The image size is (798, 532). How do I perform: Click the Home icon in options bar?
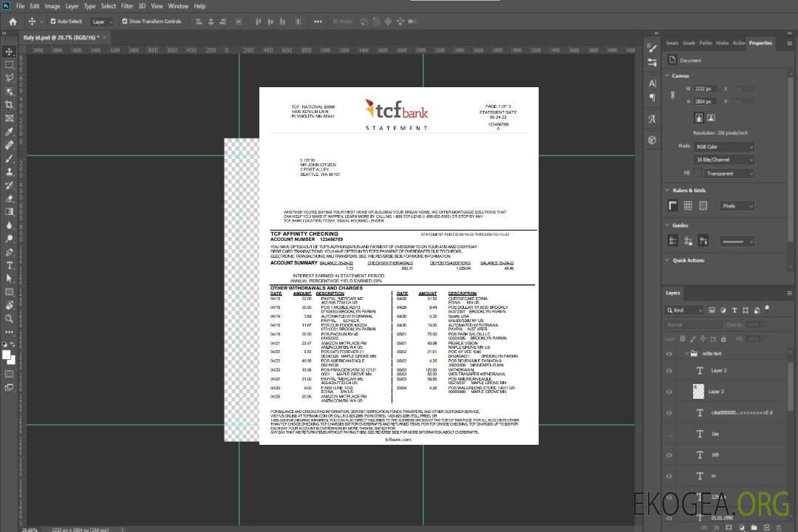[x=13, y=21]
